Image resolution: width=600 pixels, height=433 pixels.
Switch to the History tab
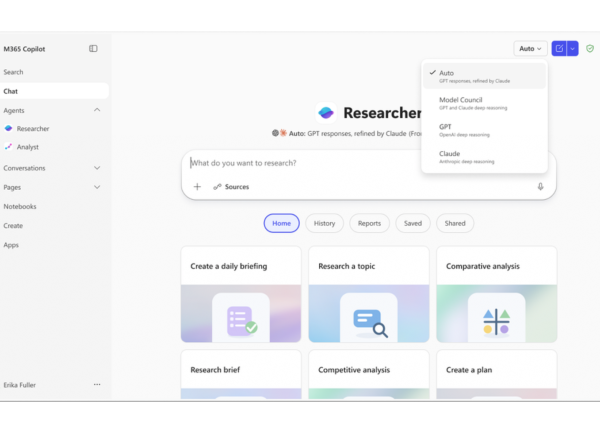[324, 223]
